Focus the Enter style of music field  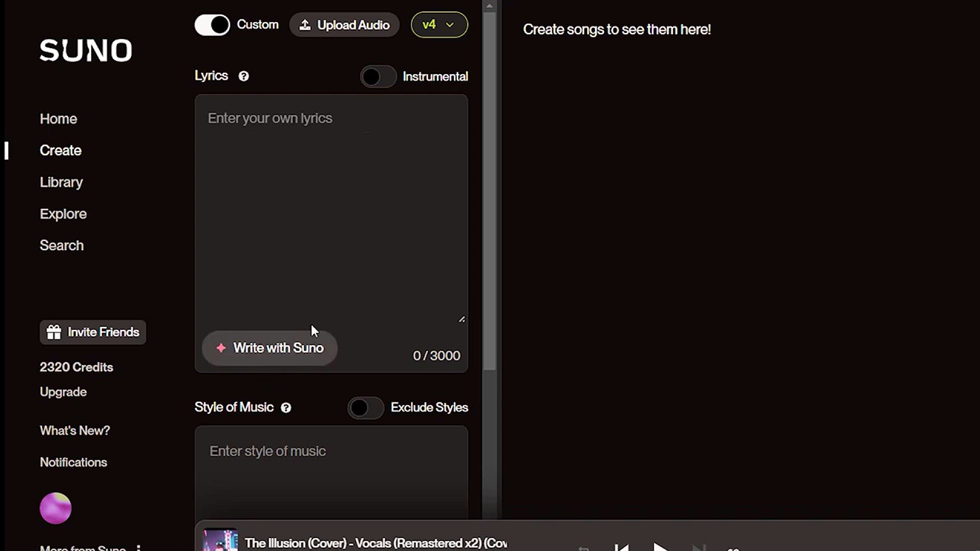pos(331,473)
